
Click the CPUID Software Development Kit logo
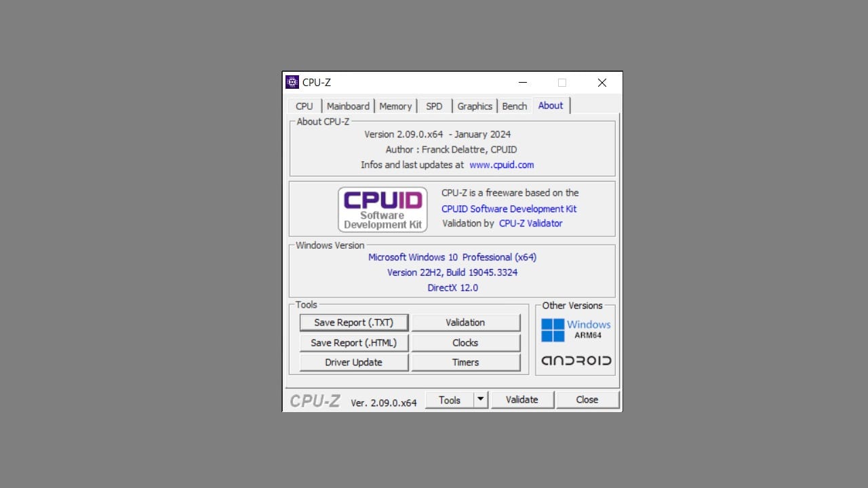382,209
